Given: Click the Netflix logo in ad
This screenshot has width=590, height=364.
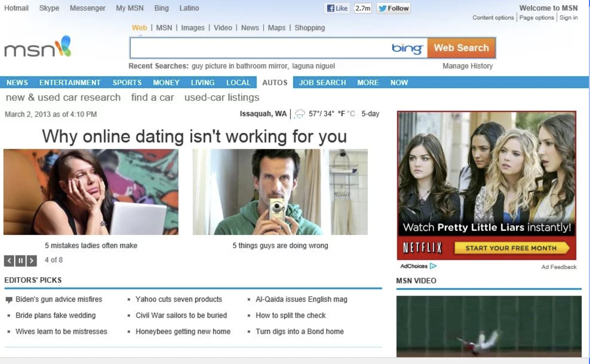Looking at the screenshot, I should tap(423, 248).
